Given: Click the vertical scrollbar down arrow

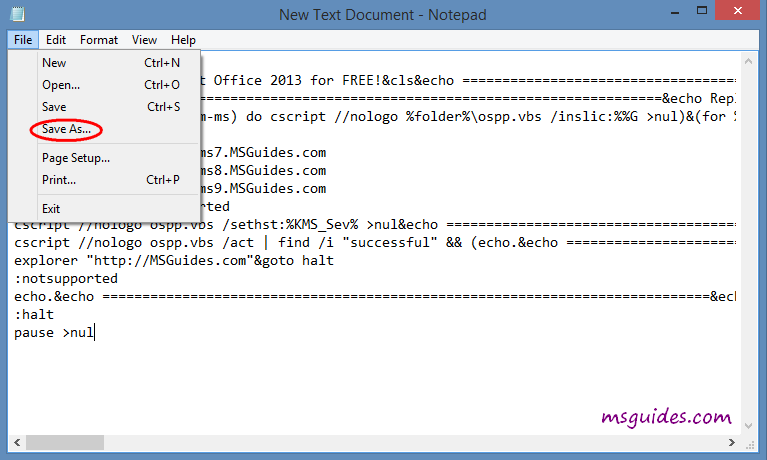Looking at the screenshot, I should tap(748, 426).
